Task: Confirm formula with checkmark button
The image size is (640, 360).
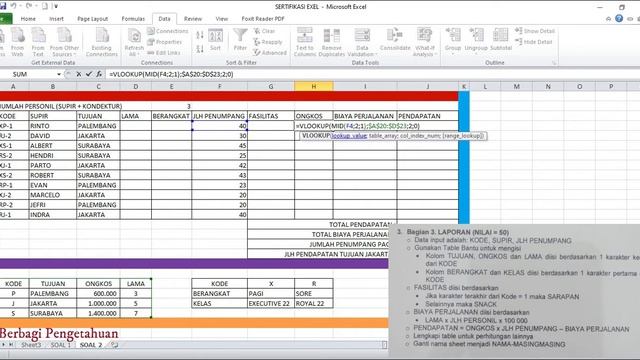Action: 89,74
